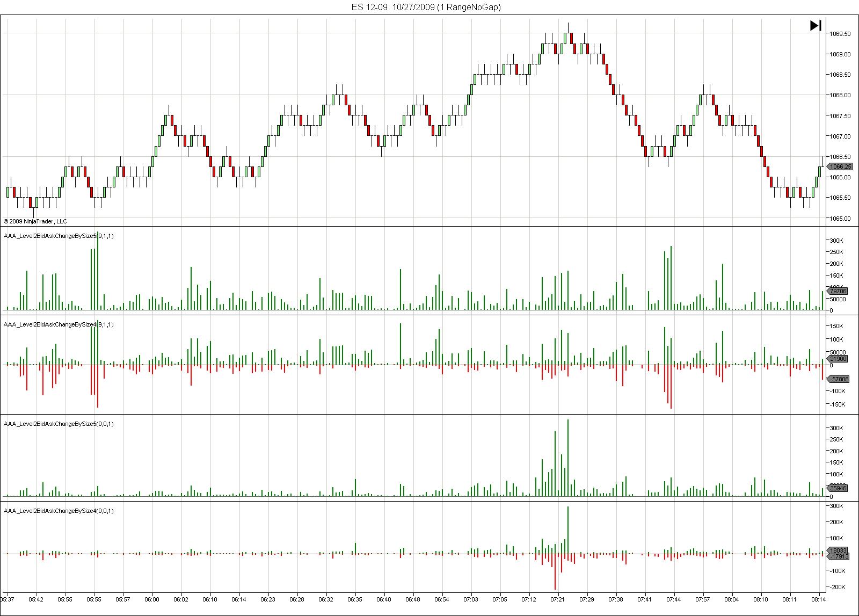Image resolution: width=859 pixels, height=616 pixels.
Task: Click the 06:40 time axis label
Action: coord(384,599)
